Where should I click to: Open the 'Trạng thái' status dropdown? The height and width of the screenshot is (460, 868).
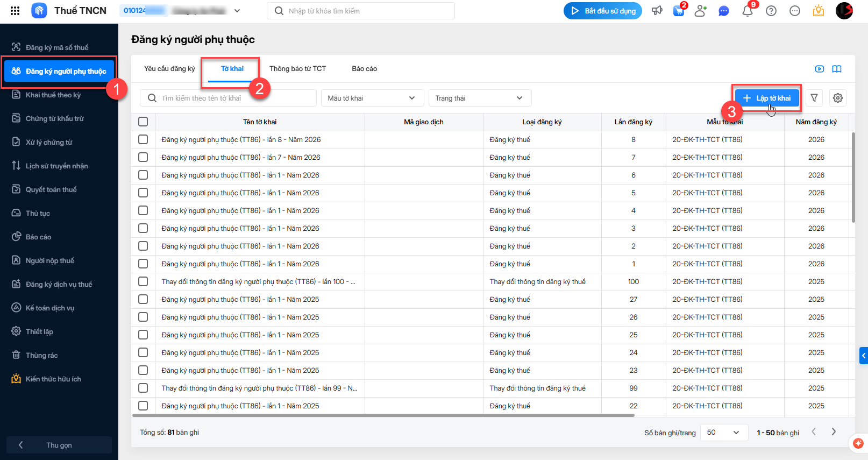(479, 98)
